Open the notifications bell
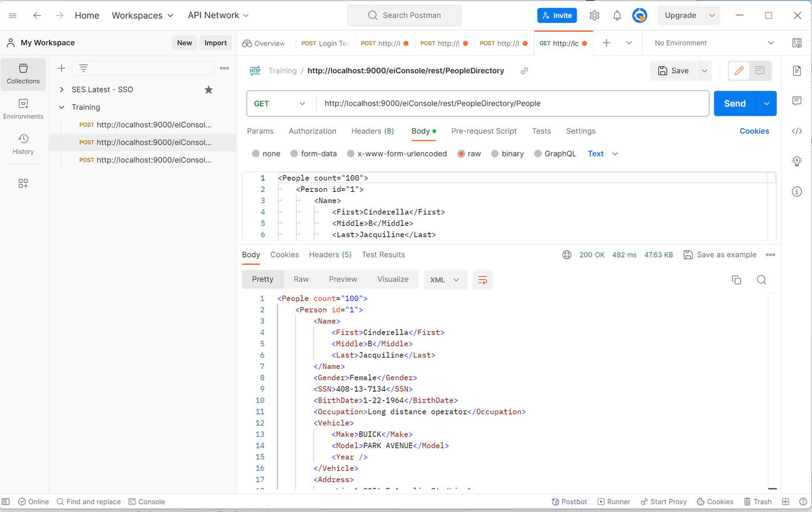 [x=616, y=15]
